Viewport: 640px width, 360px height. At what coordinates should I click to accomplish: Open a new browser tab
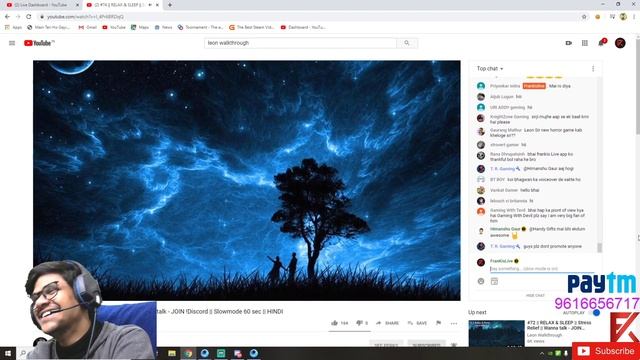point(169,5)
